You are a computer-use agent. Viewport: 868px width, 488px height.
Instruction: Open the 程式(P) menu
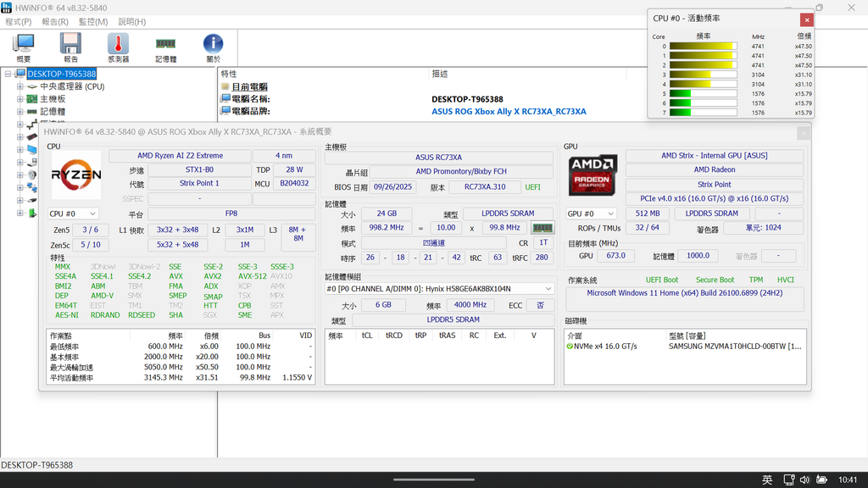(x=19, y=22)
